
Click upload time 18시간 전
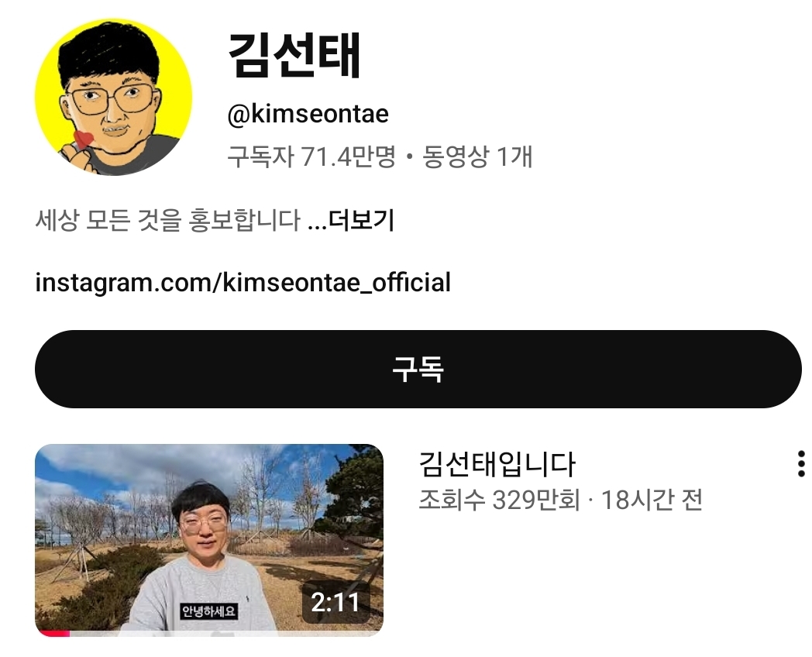point(652,500)
